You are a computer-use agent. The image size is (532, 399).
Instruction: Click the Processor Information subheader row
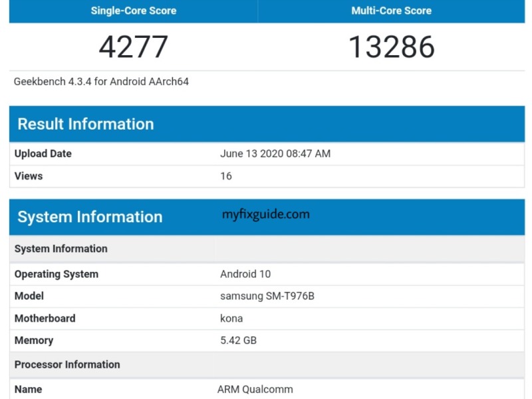click(x=267, y=364)
